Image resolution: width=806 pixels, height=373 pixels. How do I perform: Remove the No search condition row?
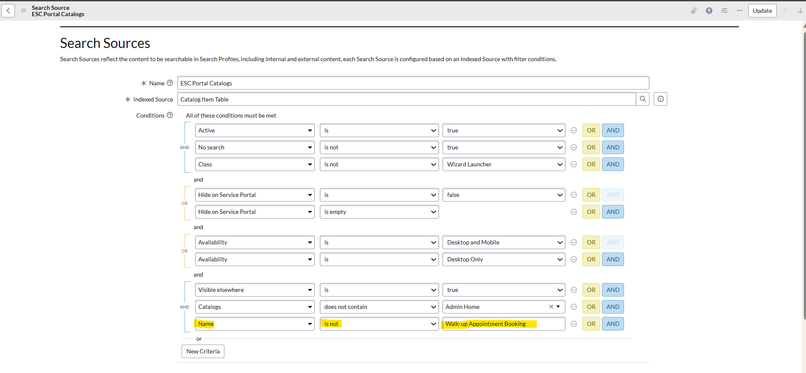point(574,147)
